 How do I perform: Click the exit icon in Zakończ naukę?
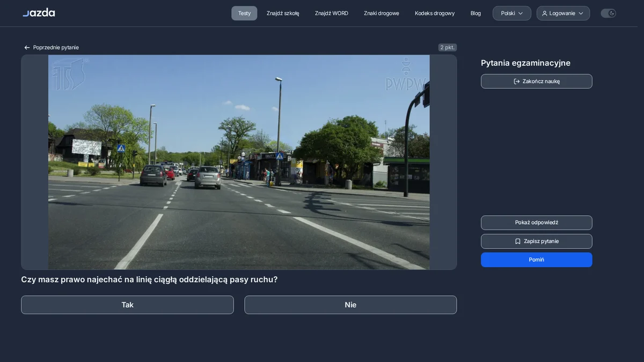517,82
